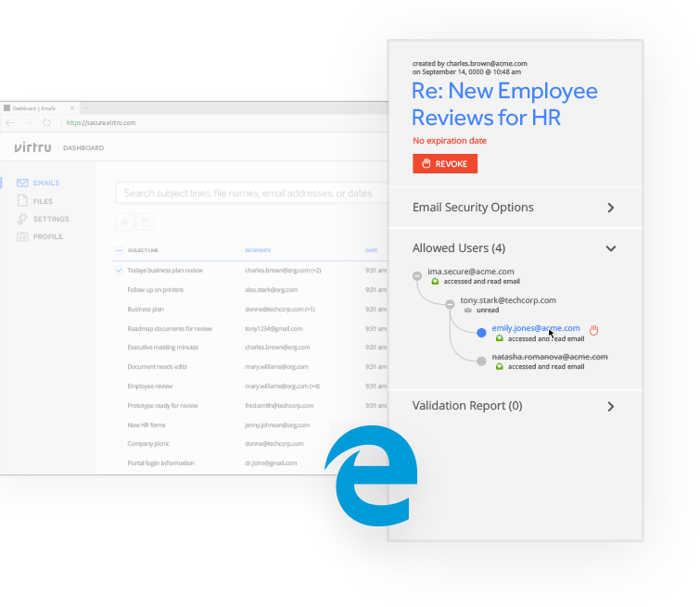Click the blue dot node for emily.jones
This screenshot has height=607, width=700.
481,333
